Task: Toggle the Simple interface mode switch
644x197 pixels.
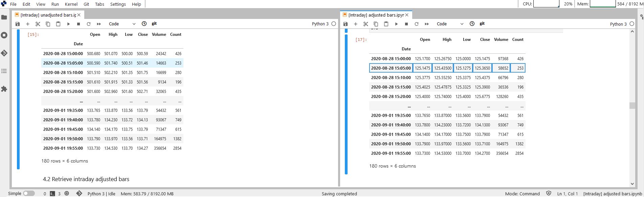Action: pyautogui.click(x=29, y=193)
